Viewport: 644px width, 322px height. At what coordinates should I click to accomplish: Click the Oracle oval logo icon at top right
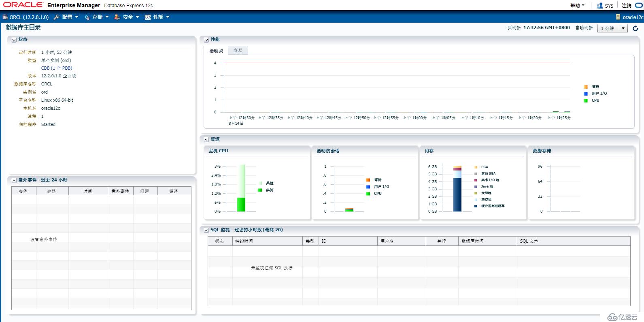(639, 6)
